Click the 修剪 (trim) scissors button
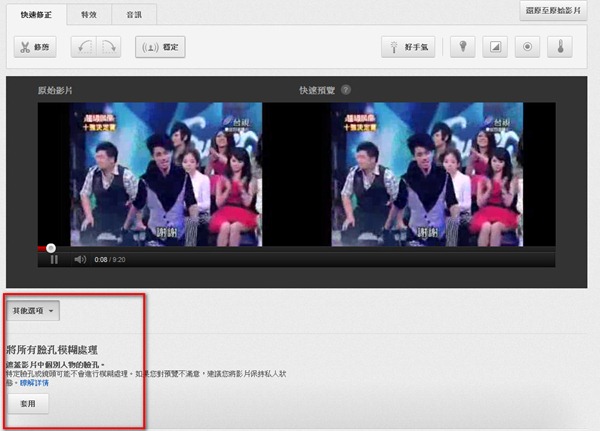 pos(36,47)
